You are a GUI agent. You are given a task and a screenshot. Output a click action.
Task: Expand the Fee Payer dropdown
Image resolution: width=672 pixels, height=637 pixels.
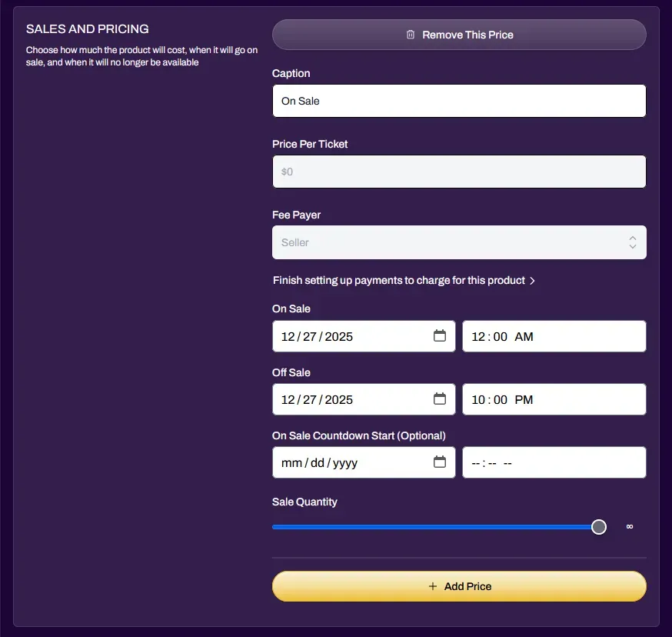coord(459,242)
